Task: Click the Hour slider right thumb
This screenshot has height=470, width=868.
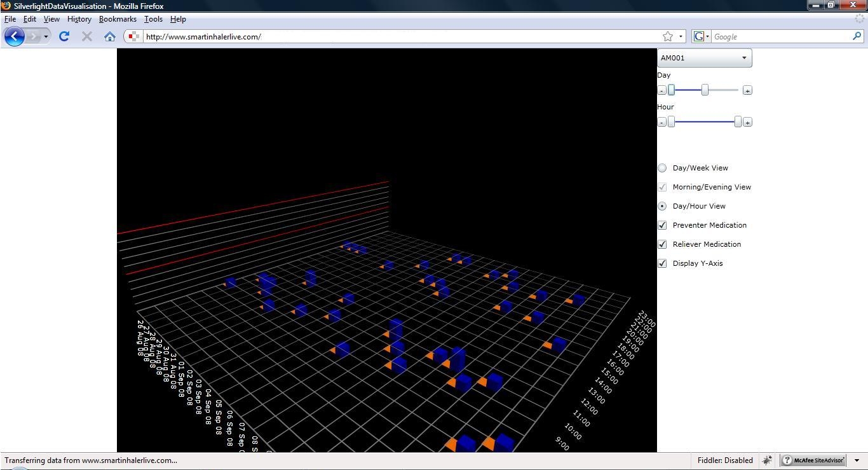Action: 738,121
